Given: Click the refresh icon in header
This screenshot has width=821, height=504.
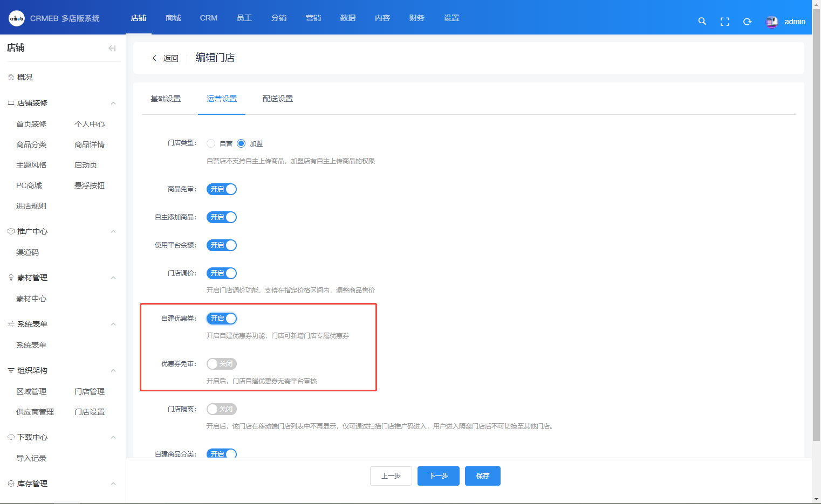Looking at the screenshot, I should point(747,22).
